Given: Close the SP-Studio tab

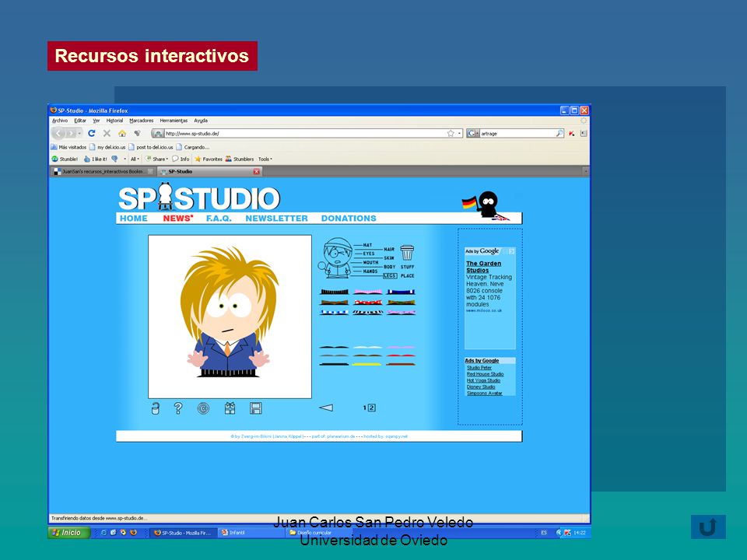Looking at the screenshot, I should pos(256,171).
